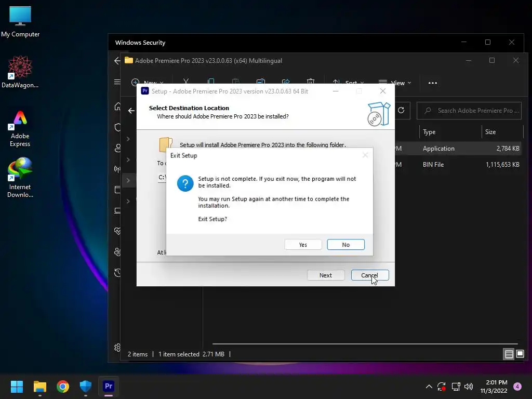
Task: Open the File Explorer New menu
Action: point(148,83)
